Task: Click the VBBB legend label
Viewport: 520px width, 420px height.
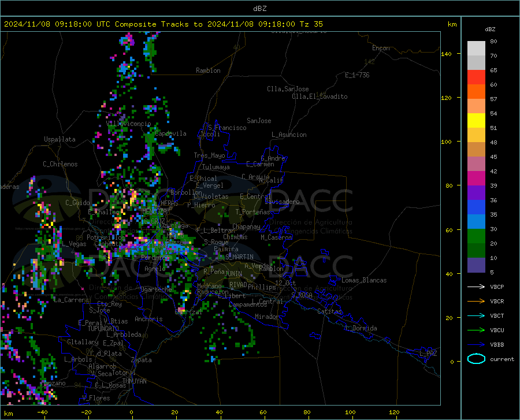Action: [x=497, y=345]
